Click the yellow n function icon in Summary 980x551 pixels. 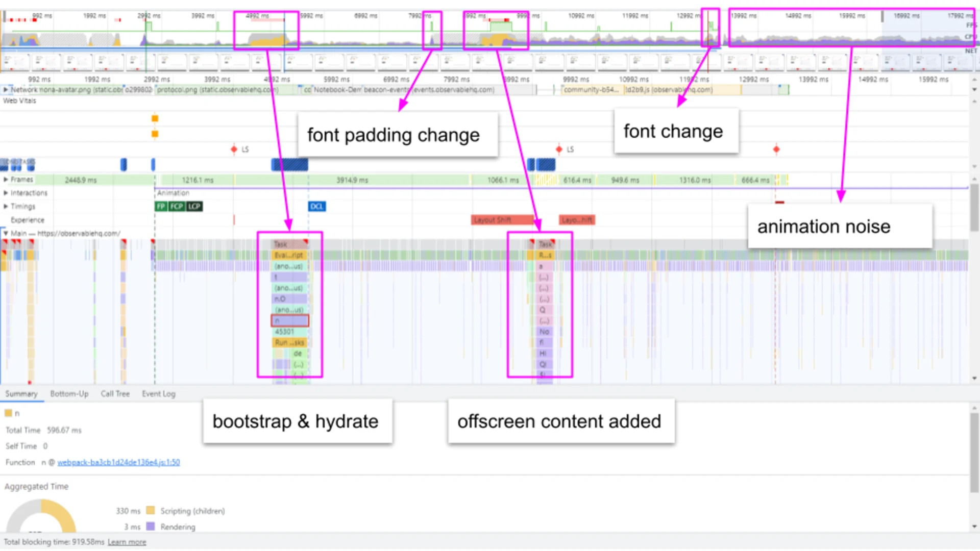[8, 413]
